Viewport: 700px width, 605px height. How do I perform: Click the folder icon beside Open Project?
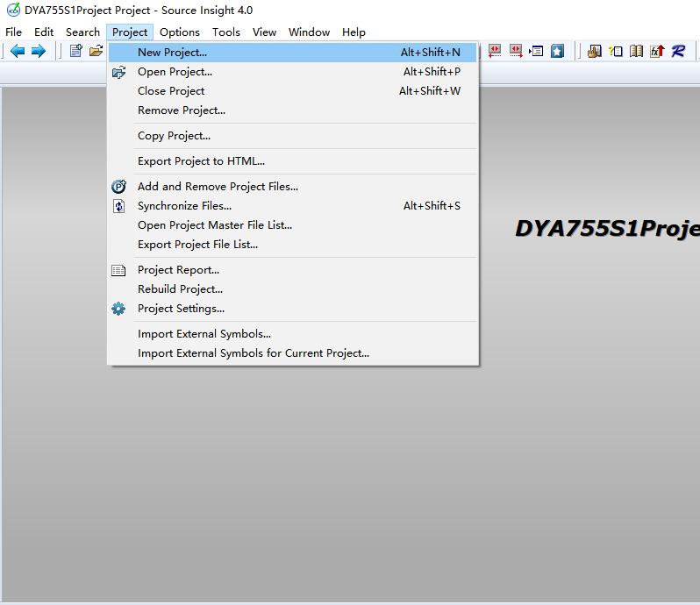[118, 72]
